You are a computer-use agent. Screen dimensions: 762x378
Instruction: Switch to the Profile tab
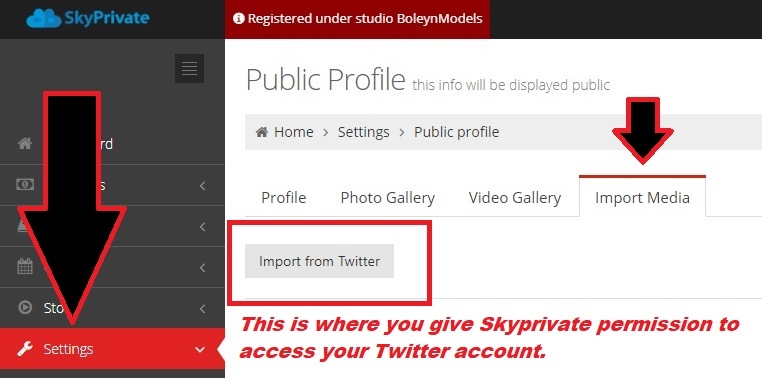(284, 198)
